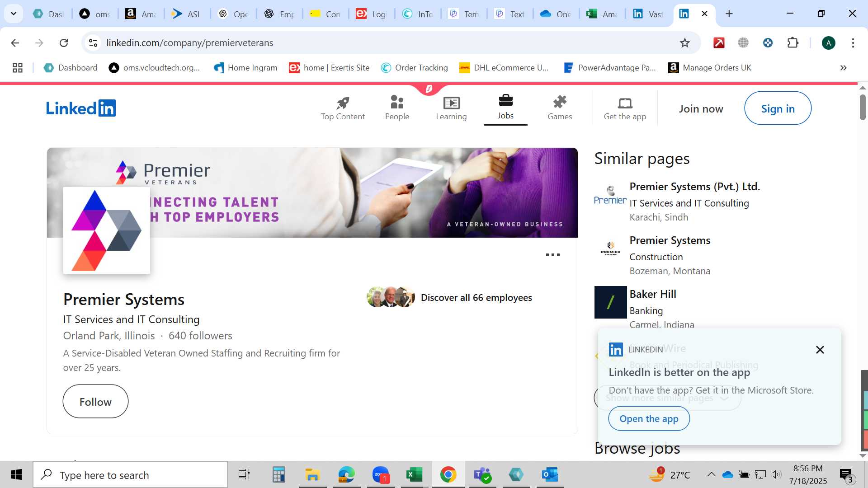Click Open the app button
Image resolution: width=868 pixels, height=488 pixels.
click(x=649, y=419)
